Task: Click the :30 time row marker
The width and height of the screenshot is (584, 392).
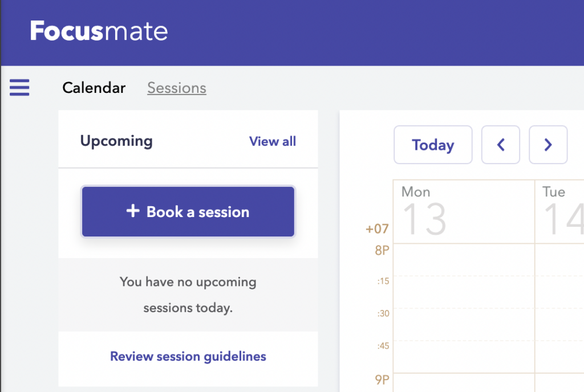Action: click(x=380, y=313)
